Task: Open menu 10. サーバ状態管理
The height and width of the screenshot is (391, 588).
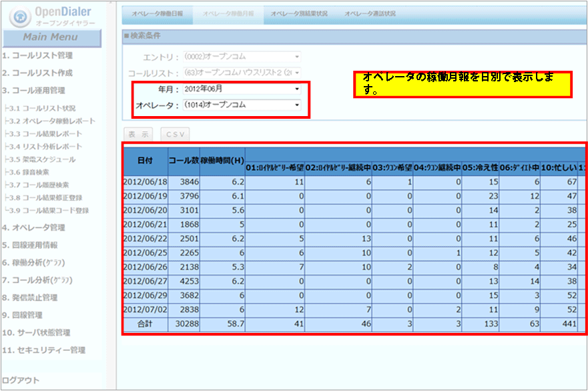Action: pos(36,332)
